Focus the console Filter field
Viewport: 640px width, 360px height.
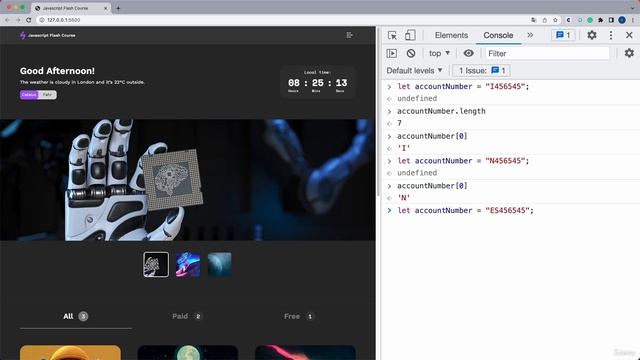tap(547, 53)
